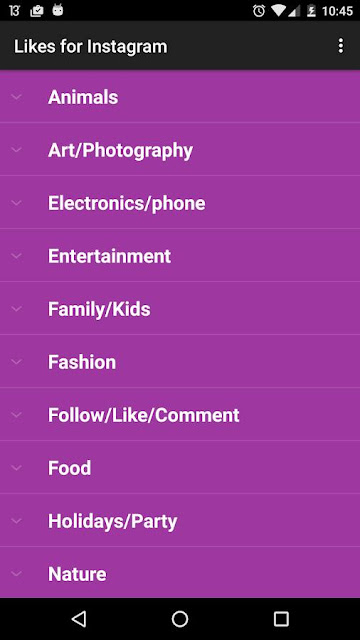Expand the Fashion chevron arrow
The image size is (360, 640).
point(16,362)
